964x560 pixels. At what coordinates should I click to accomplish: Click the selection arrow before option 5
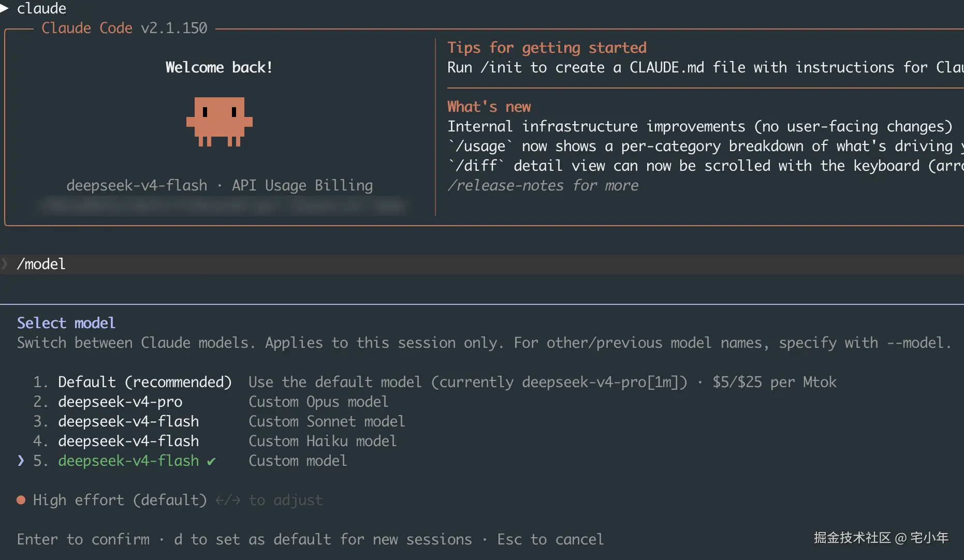tap(21, 460)
